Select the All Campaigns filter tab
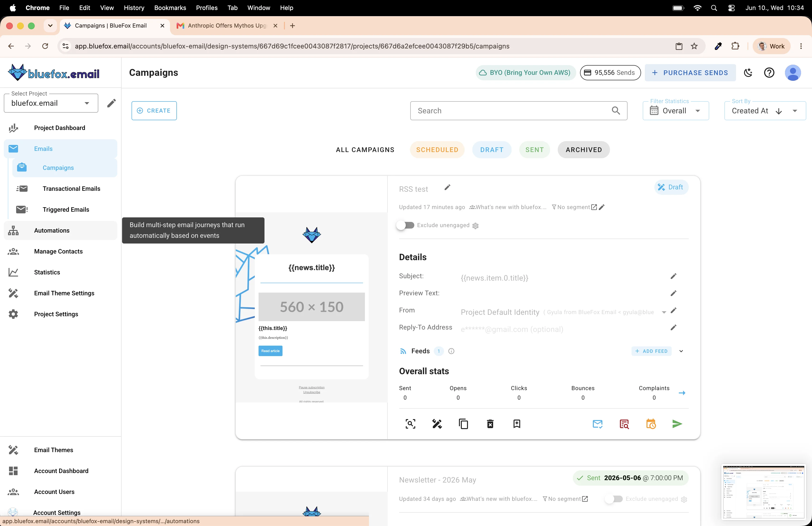812x526 pixels. coord(365,149)
